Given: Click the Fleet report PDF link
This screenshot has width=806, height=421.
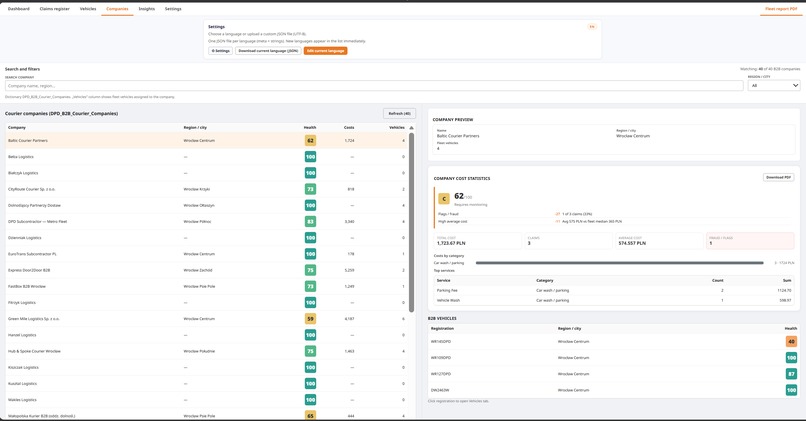Looking at the screenshot, I should [x=781, y=9].
